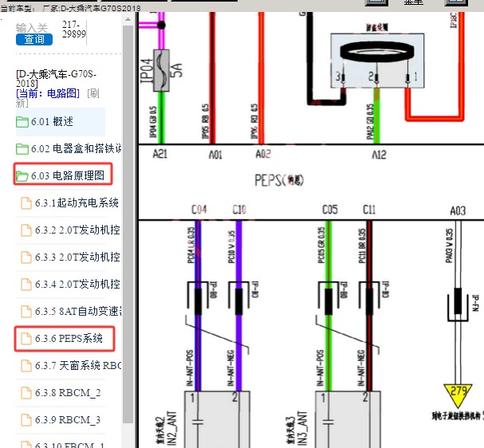Click the 刷新 refresh link
Viewport: 484px width, 448px height.
[x=93, y=93]
